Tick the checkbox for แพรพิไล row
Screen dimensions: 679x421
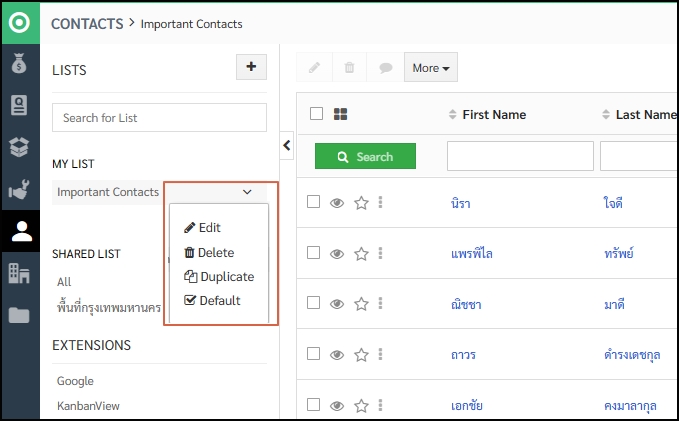314,253
